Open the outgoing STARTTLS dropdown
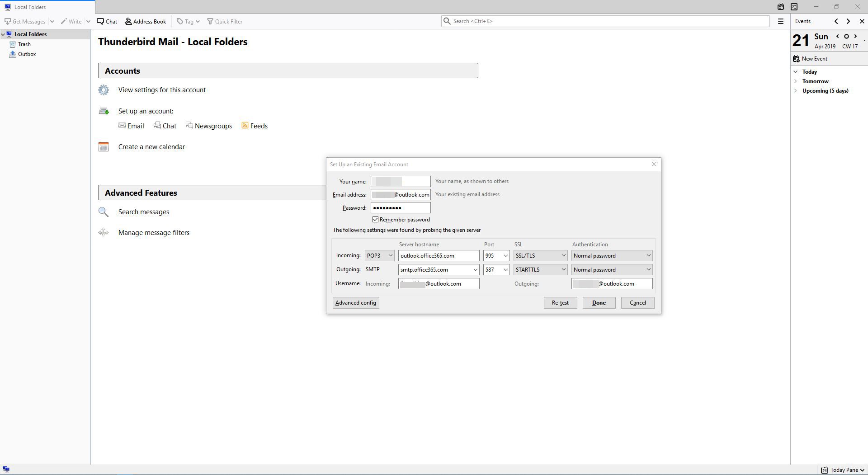 coord(540,270)
